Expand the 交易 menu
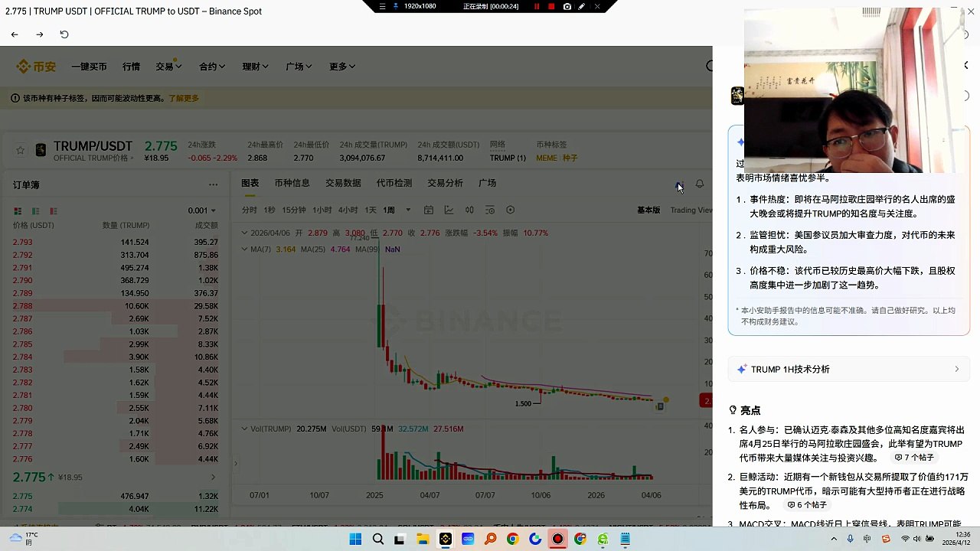This screenshot has width=980, height=551. [168, 67]
